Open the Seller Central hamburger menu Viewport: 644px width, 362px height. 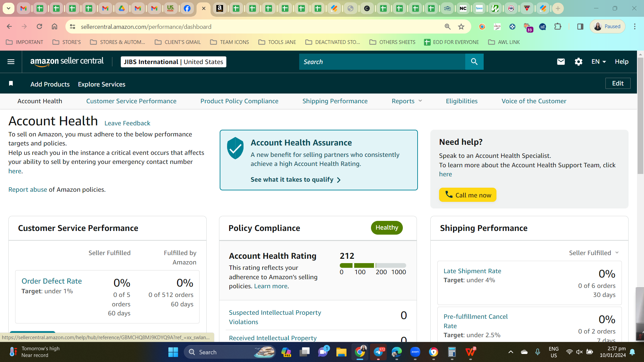(11, 62)
